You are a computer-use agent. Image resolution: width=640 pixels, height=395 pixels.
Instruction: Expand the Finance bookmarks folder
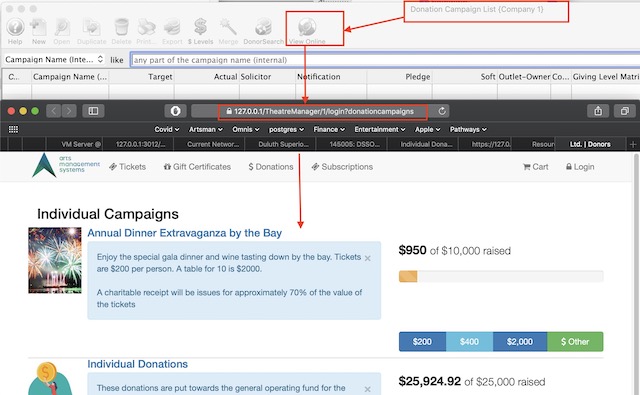pyautogui.click(x=329, y=129)
